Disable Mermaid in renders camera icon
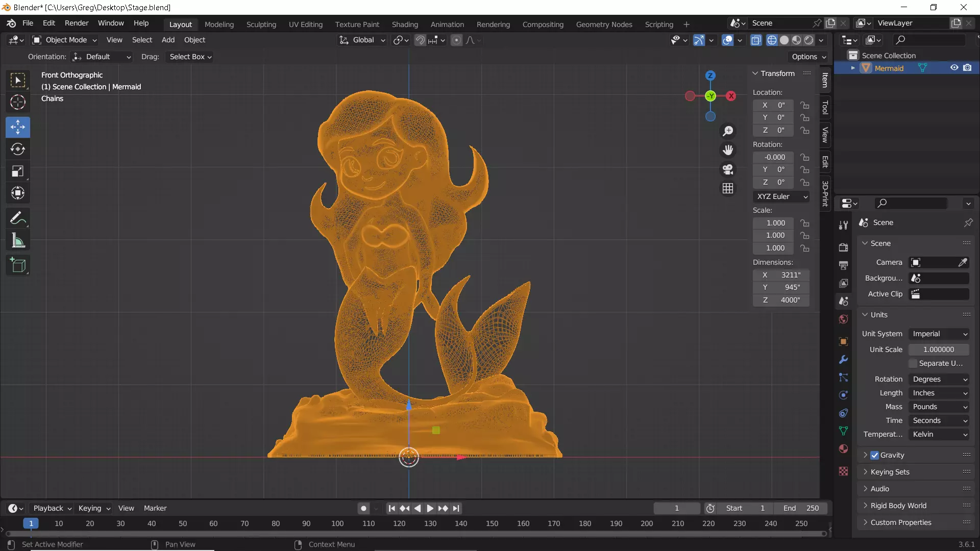 pos(967,68)
